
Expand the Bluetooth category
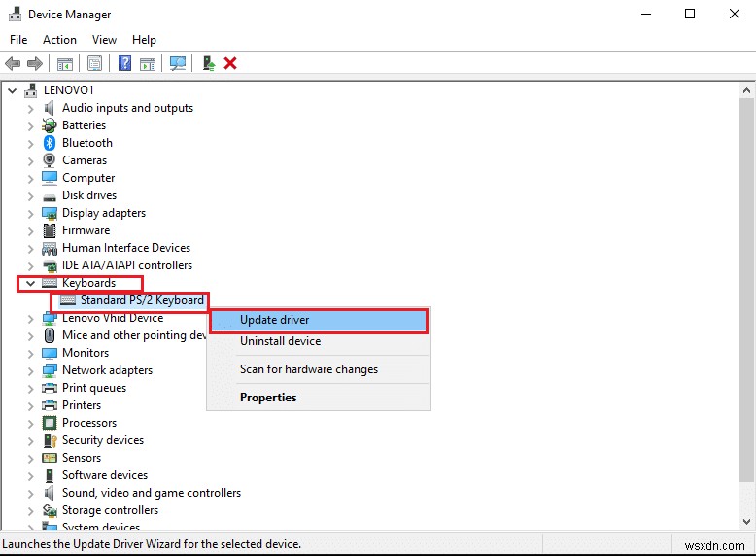point(30,144)
